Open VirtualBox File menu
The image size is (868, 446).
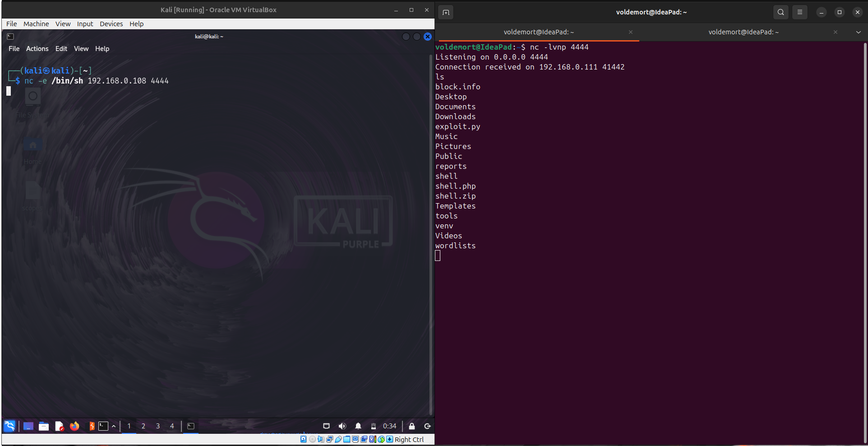pyautogui.click(x=12, y=24)
